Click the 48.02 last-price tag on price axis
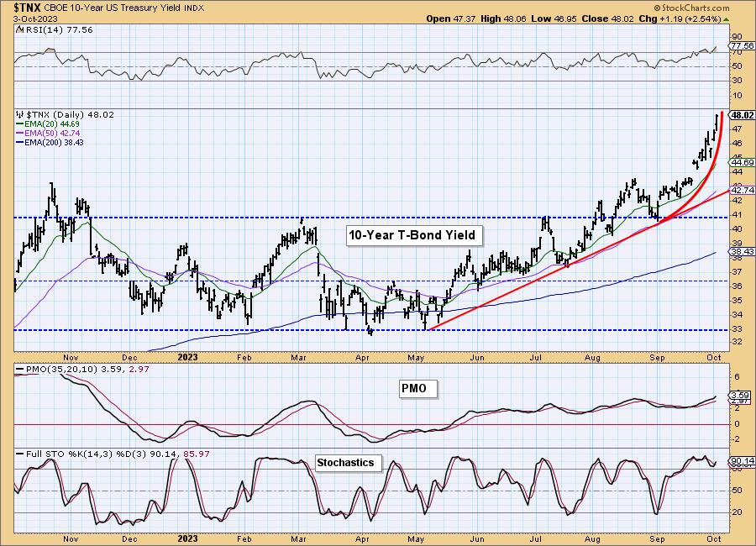756x546 pixels. coord(742,115)
